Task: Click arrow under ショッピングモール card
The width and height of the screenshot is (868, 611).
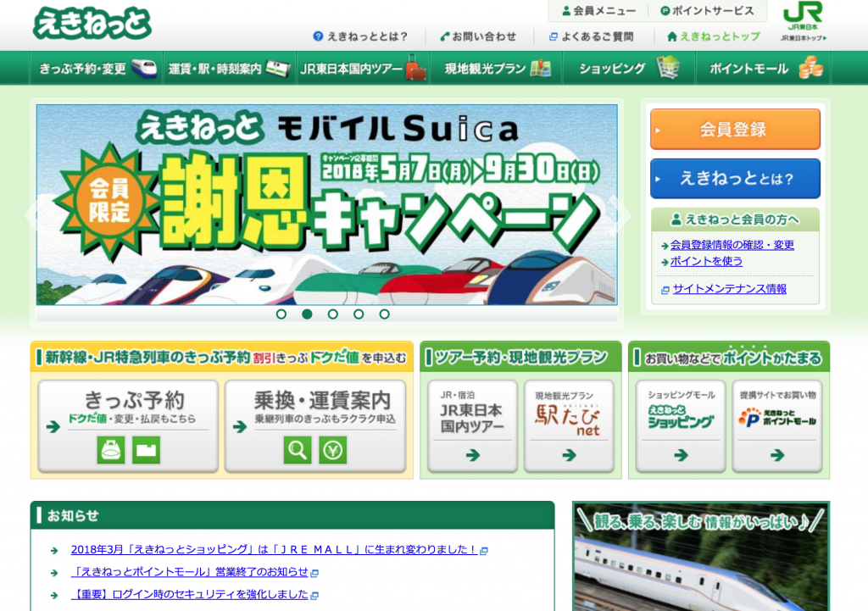Action: pyautogui.click(x=681, y=455)
